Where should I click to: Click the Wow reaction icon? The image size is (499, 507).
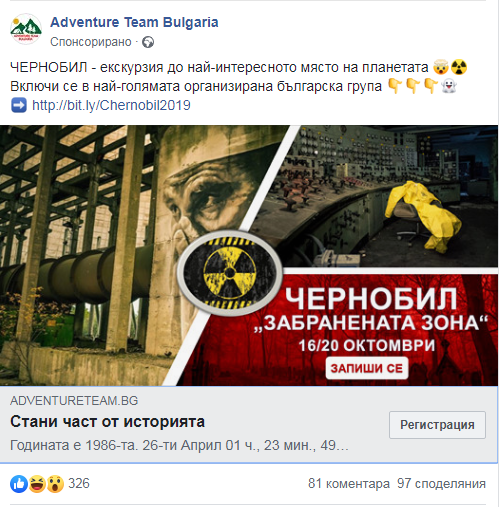click(55, 484)
